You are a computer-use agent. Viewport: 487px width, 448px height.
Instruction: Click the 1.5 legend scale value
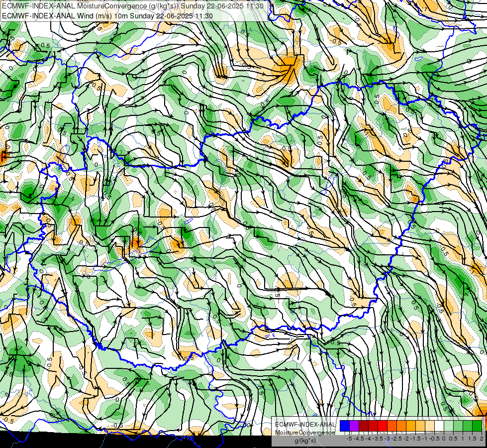(x=472, y=439)
